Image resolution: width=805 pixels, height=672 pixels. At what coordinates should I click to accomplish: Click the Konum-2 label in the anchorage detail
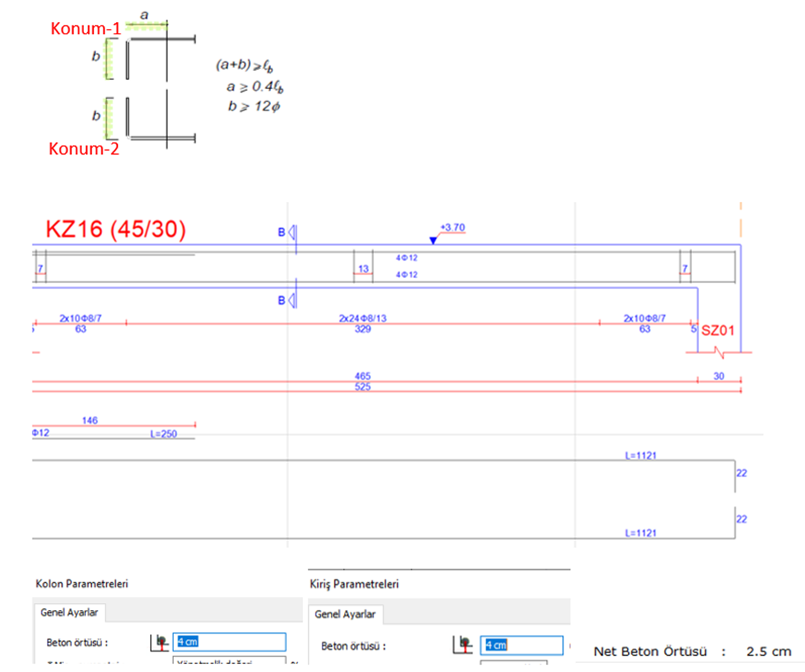(x=84, y=149)
